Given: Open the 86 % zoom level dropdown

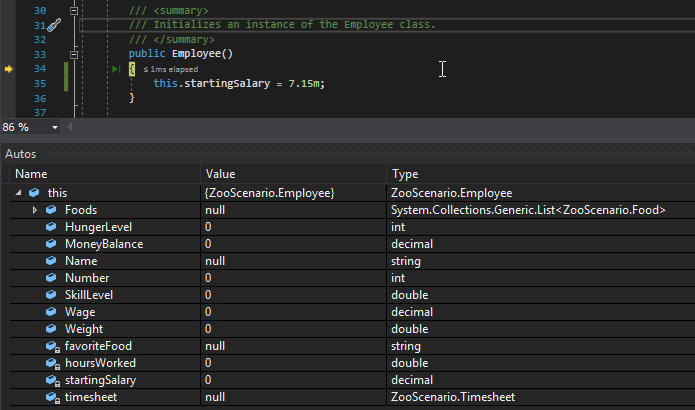Looking at the screenshot, I should click(54, 128).
